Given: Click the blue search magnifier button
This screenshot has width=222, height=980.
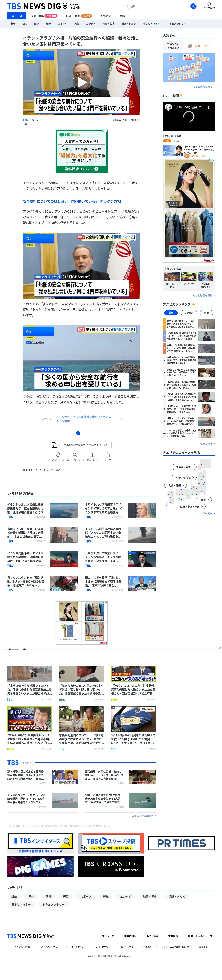Looking at the screenshot, I should coord(193,6).
